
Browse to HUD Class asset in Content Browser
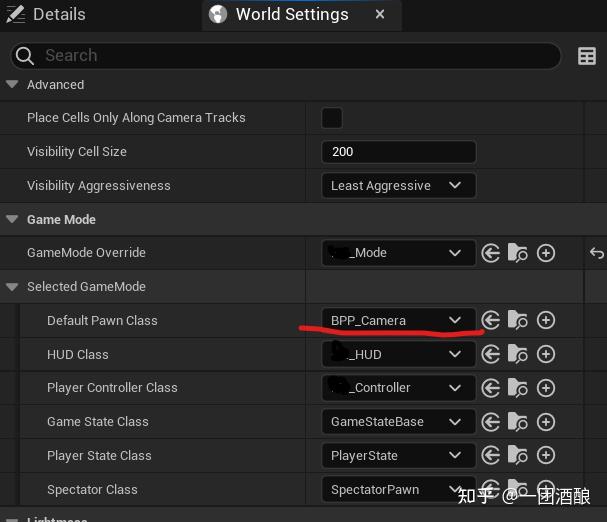click(x=518, y=354)
